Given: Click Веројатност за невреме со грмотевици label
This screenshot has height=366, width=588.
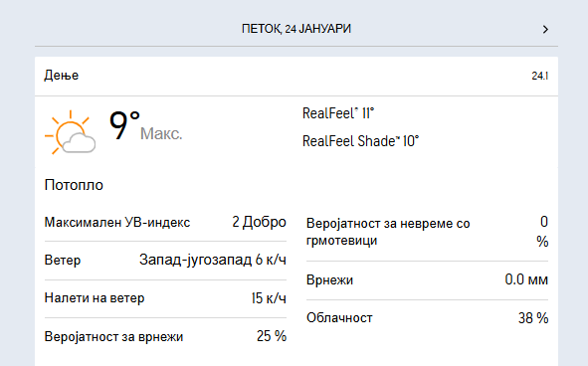Looking at the screenshot, I should [388, 232].
